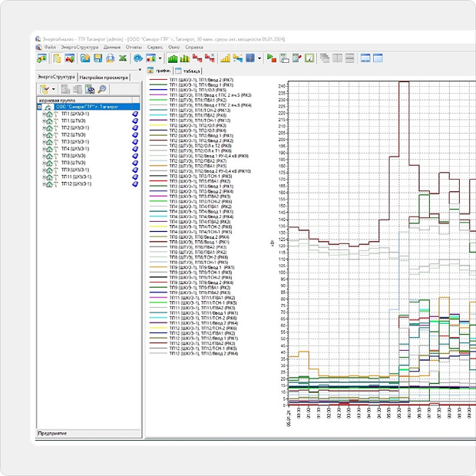This screenshot has height=476, width=476.
Task: Cascade windows using the stacked windows icon
Action: [325, 58]
